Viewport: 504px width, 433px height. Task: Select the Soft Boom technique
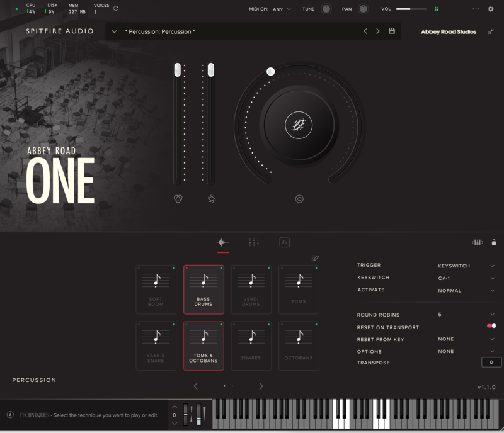click(x=156, y=290)
